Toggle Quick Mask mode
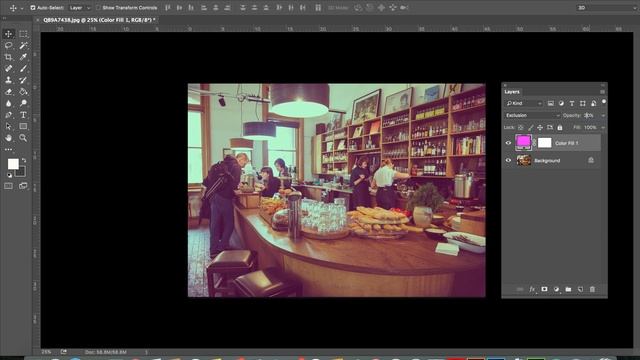The image size is (640, 360). pyautogui.click(x=9, y=186)
